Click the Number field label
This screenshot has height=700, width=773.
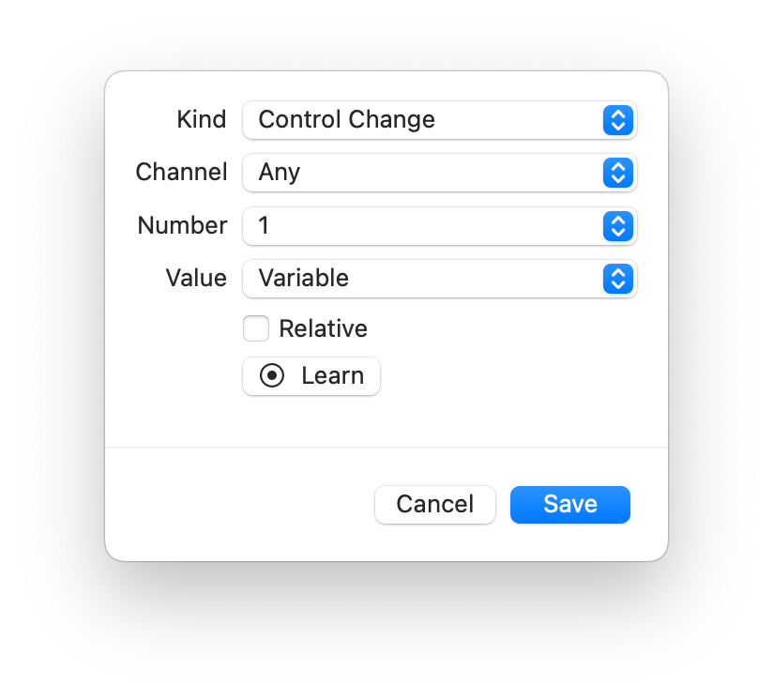click(x=182, y=226)
